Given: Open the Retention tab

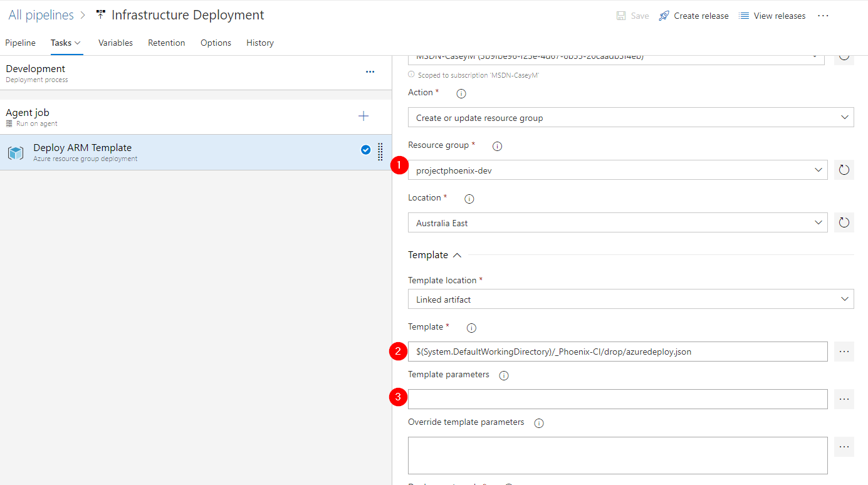Looking at the screenshot, I should (166, 43).
